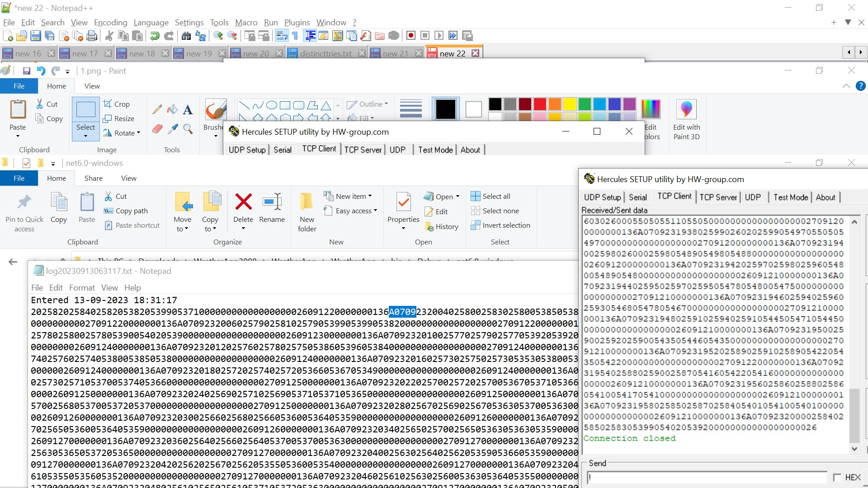Select the Color picker tool in Paint

(x=172, y=129)
